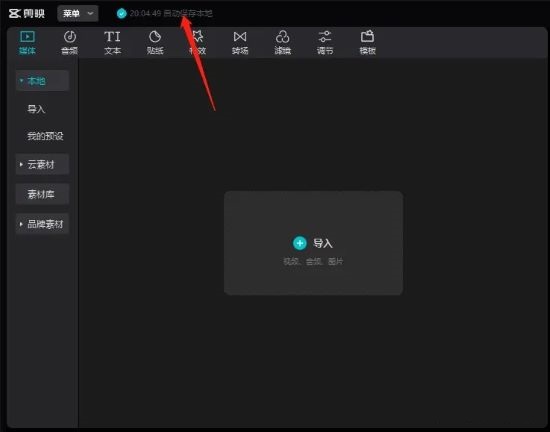Click the 剪映 app logo
This screenshot has width=550, height=432.
click(27, 14)
